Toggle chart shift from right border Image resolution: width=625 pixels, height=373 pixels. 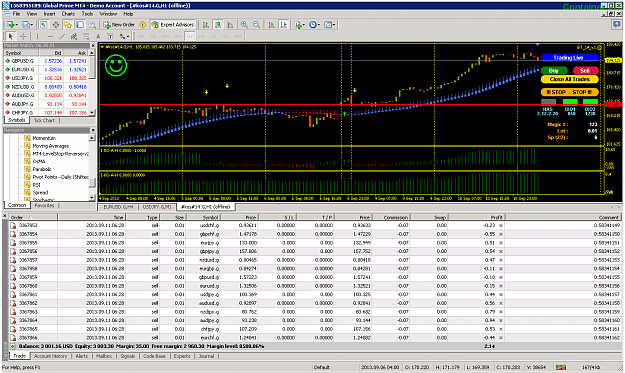284,25
